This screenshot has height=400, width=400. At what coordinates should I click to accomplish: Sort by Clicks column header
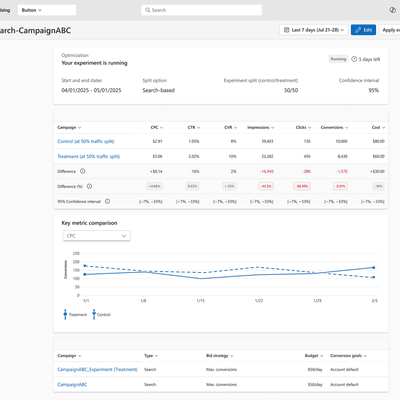click(x=303, y=127)
